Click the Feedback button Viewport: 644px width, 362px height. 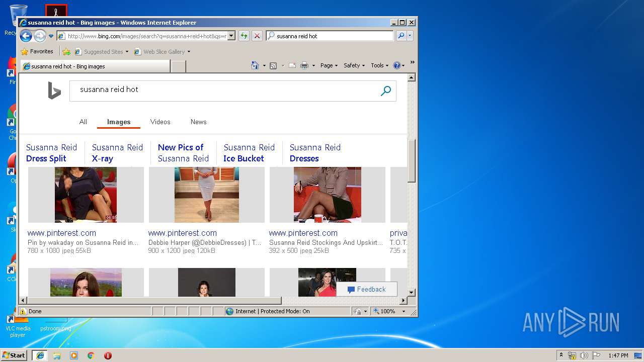(366, 289)
